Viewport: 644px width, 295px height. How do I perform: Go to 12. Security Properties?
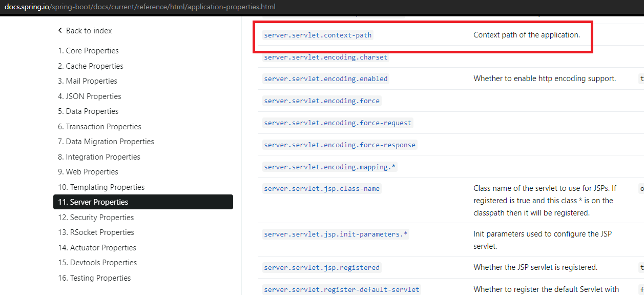(96, 218)
